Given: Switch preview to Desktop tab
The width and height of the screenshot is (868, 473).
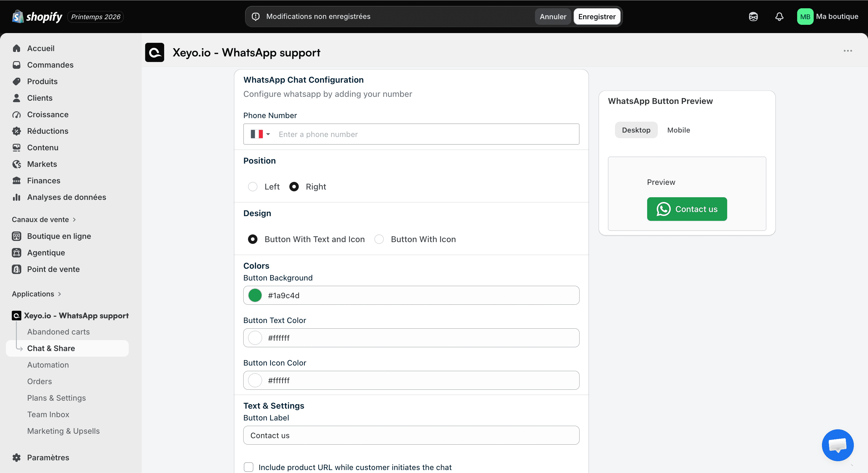Looking at the screenshot, I should tap(636, 130).
